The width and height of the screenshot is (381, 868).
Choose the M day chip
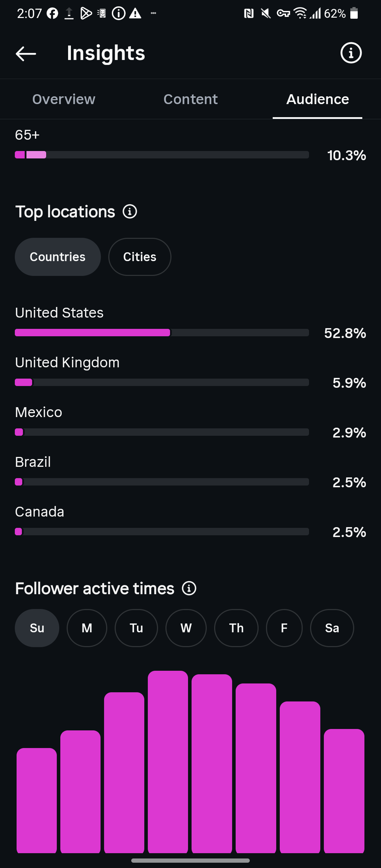click(x=87, y=628)
